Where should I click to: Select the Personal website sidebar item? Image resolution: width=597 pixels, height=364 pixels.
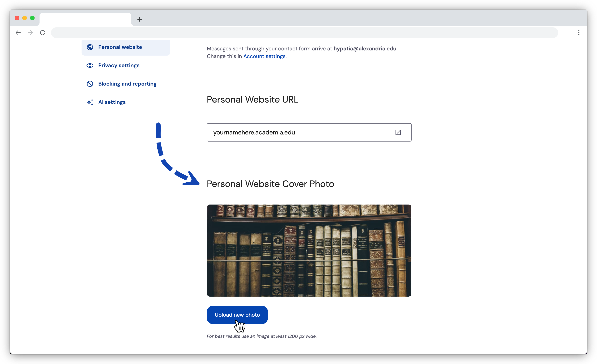coord(126,47)
